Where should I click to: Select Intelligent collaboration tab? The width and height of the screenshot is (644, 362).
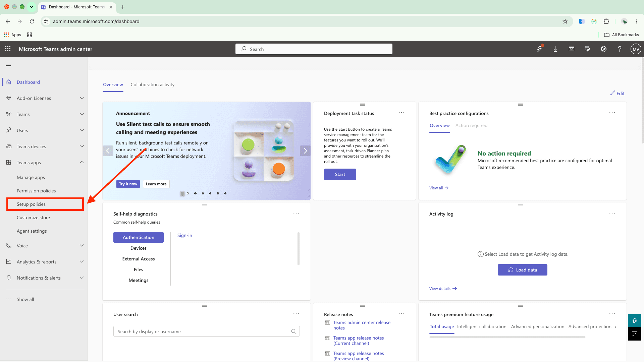tap(482, 326)
